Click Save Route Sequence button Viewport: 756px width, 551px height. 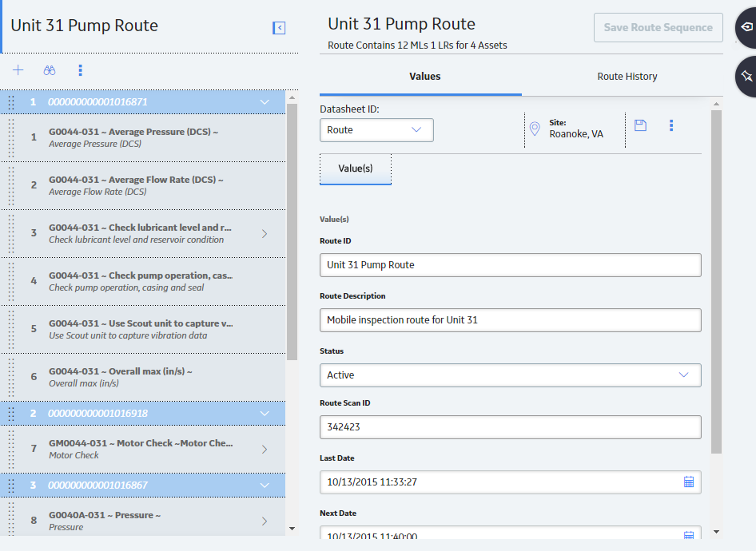coord(659,27)
